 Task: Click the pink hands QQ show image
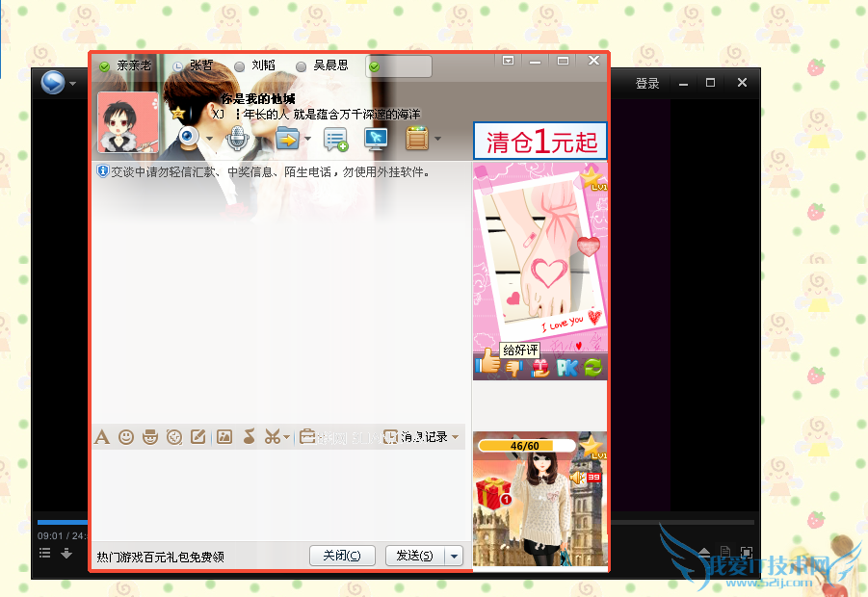pos(540,257)
